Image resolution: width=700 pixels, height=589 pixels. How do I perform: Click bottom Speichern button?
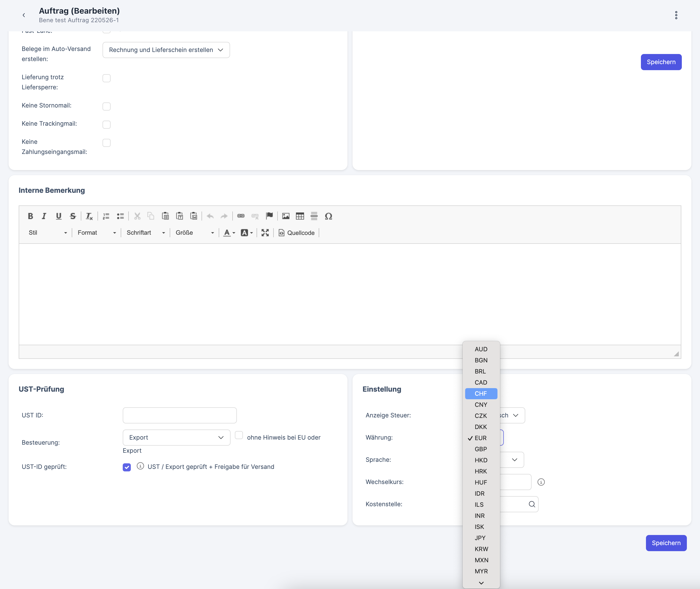[x=666, y=543]
